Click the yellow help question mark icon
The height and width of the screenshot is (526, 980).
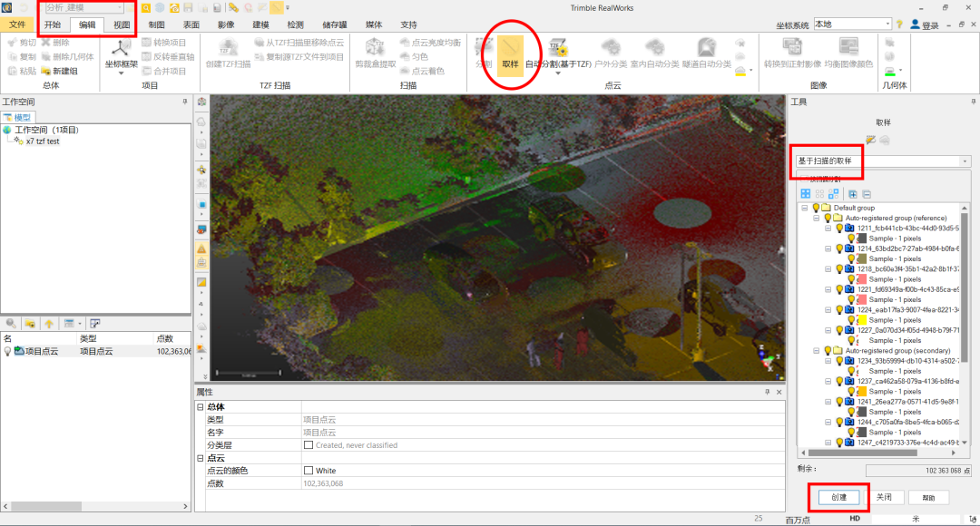coord(899,24)
